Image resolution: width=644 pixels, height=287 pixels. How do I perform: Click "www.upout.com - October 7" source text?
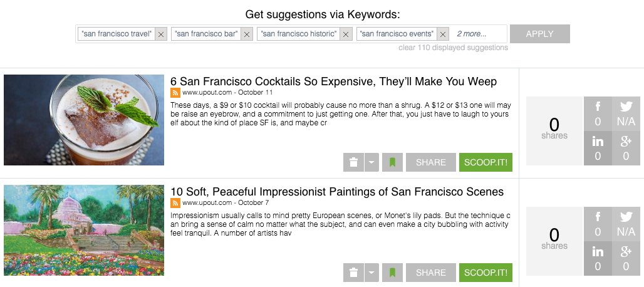226,202
